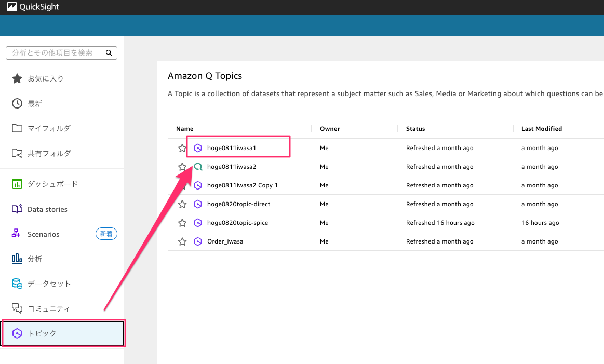Click the 新着 badge next to Scenarios
604x364 pixels.
pos(106,234)
